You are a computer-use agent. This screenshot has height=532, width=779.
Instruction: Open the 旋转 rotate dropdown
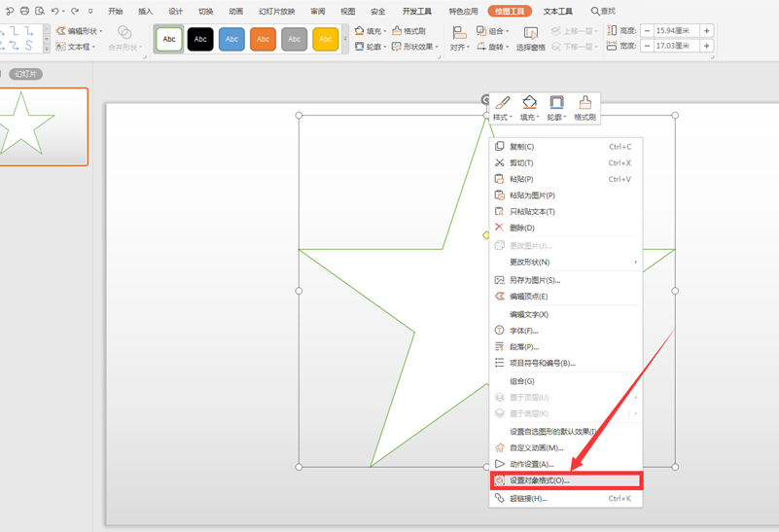point(492,46)
